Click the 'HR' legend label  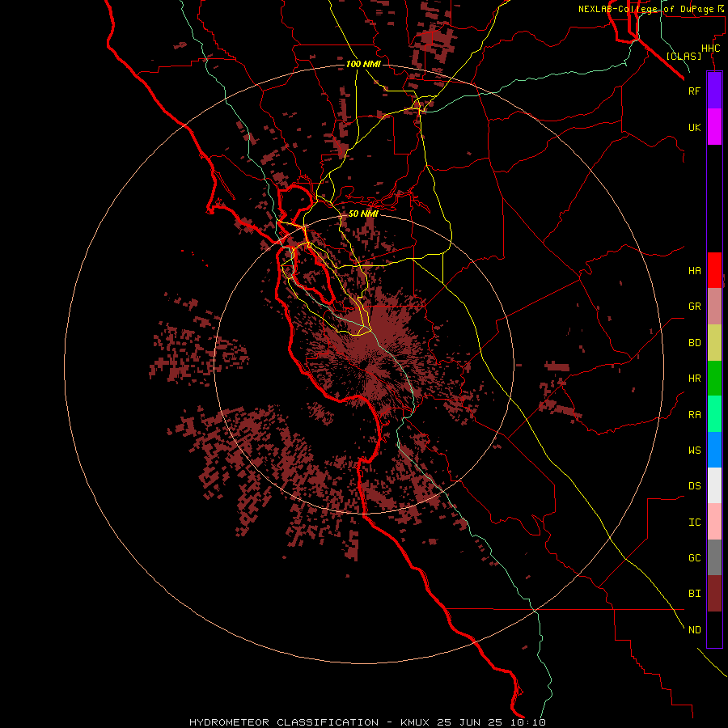(x=694, y=379)
